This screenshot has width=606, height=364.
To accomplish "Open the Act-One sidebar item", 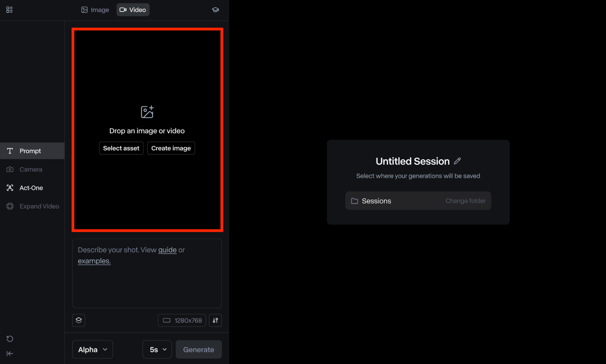I will coord(32,188).
